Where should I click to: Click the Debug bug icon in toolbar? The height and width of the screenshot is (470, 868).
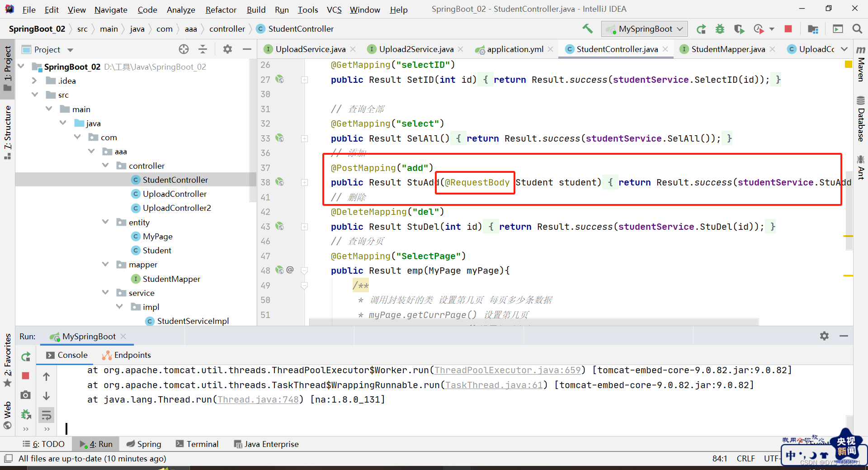pyautogui.click(x=720, y=29)
